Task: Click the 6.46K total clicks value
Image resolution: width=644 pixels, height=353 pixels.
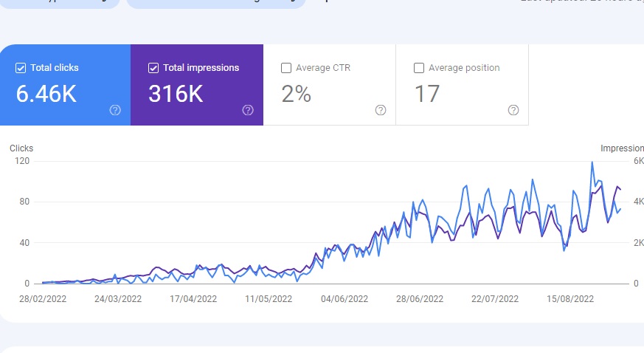Action: 46,94
